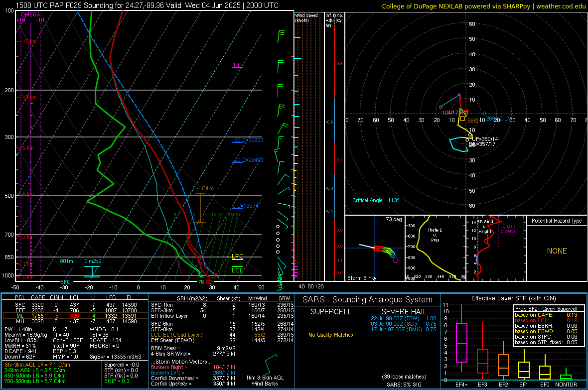Screen dimensions: 588x390
Task: Click the SigSvr = 13555 m3/s3 value
Action: click(116, 357)
